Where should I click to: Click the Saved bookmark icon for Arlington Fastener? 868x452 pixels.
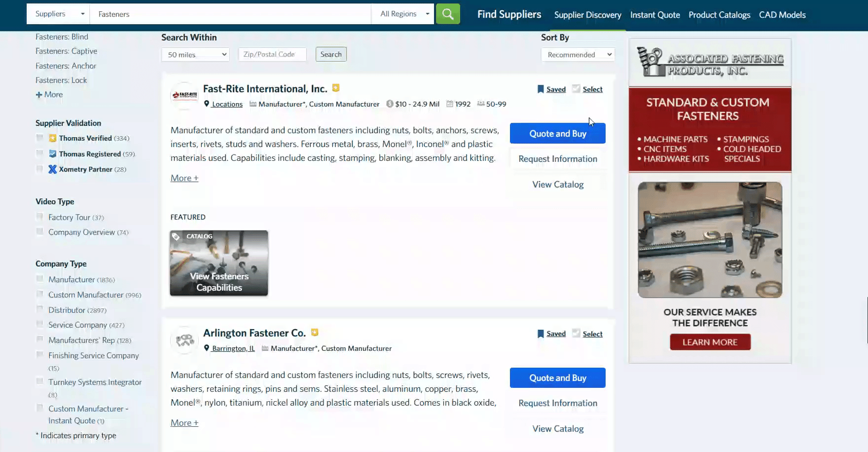point(540,334)
